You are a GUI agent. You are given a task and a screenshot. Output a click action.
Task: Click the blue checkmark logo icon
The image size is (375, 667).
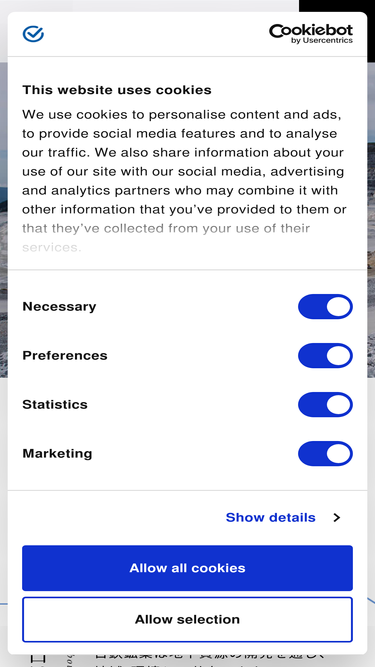tap(33, 34)
